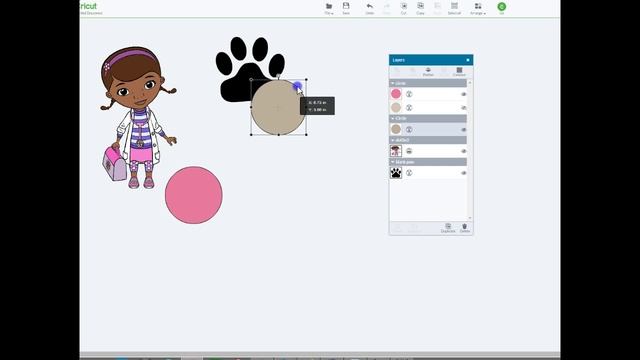Undo the last action
640x360 pixels.
[369, 9]
